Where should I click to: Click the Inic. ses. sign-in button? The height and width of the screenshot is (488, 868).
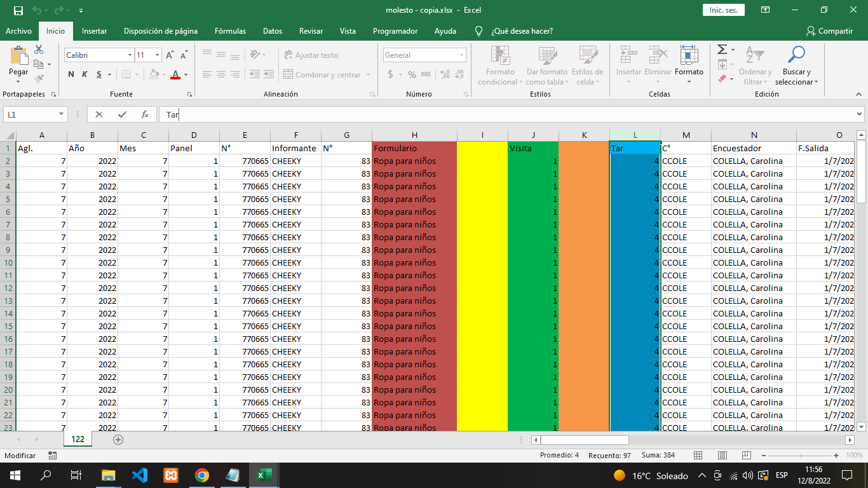(x=723, y=10)
